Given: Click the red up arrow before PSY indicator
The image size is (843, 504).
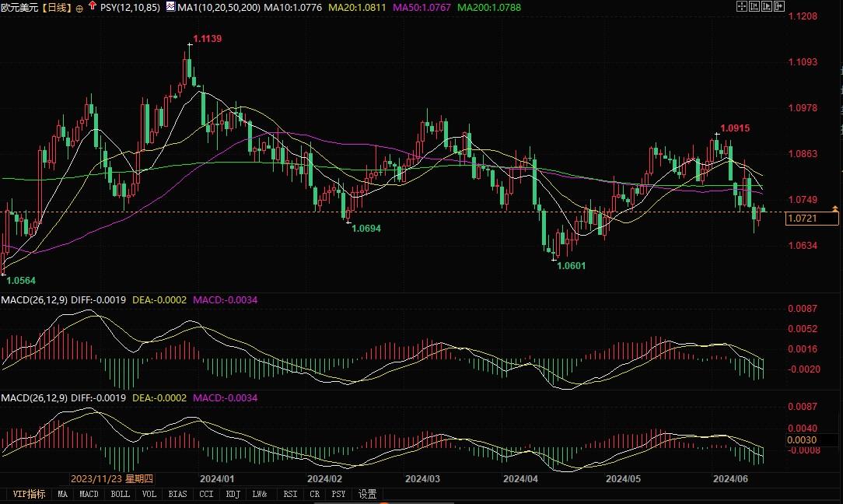Looking at the screenshot, I should [x=92, y=6].
